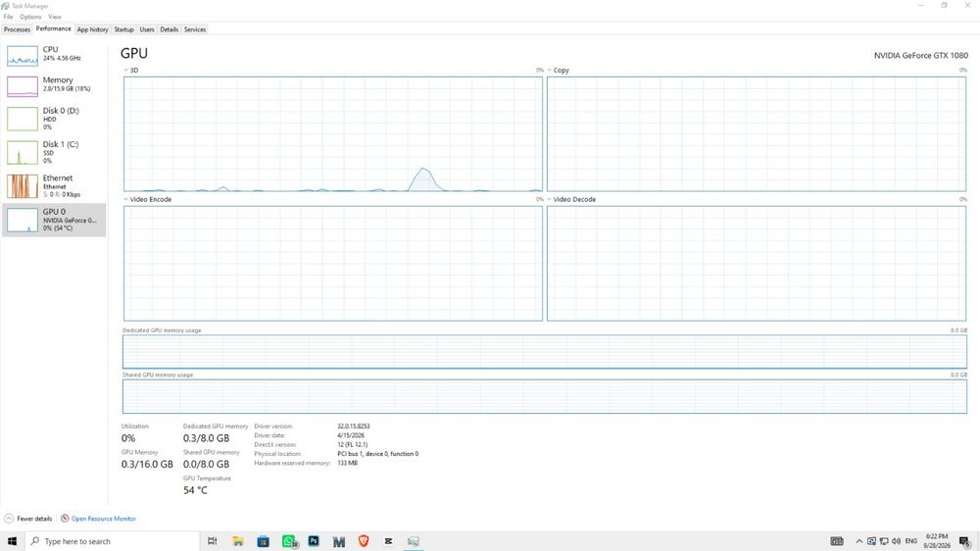The height and width of the screenshot is (551, 980).
Task: Open Resource Monitor link
Action: tap(98, 519)
